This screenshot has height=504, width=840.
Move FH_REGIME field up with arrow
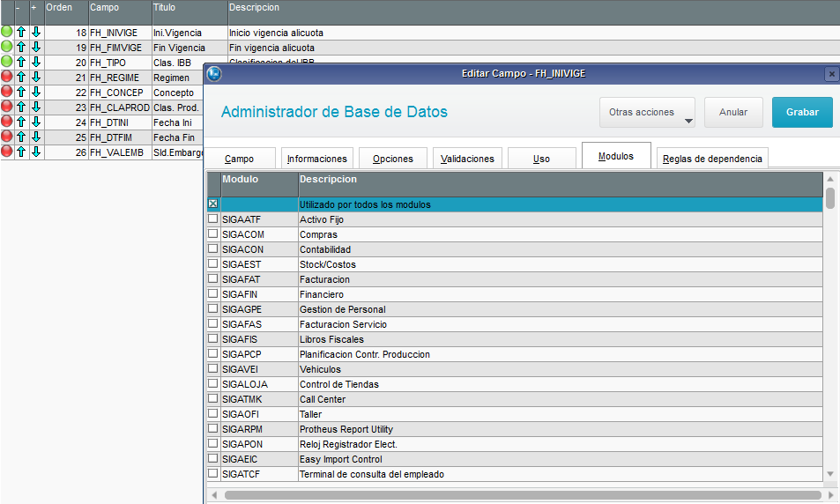(x=21, y=78)
